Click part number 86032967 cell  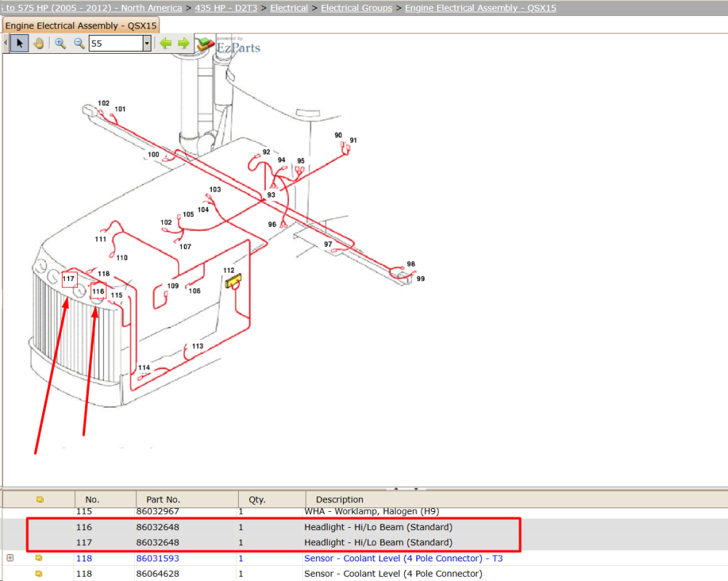pyautogui.click(x=157, y=511)
